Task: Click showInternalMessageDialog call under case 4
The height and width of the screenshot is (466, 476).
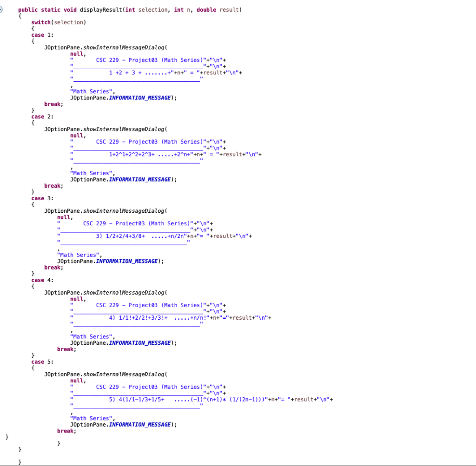Action: click(124, 293)
